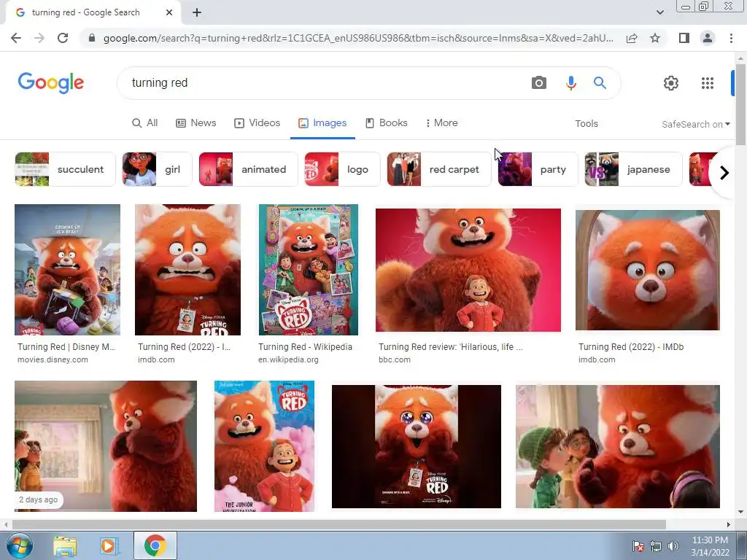Image resolution: width=747 pixels, height=560 pixels.
Task: Filter images by succulent chip
Action: [x=65, y=169]
